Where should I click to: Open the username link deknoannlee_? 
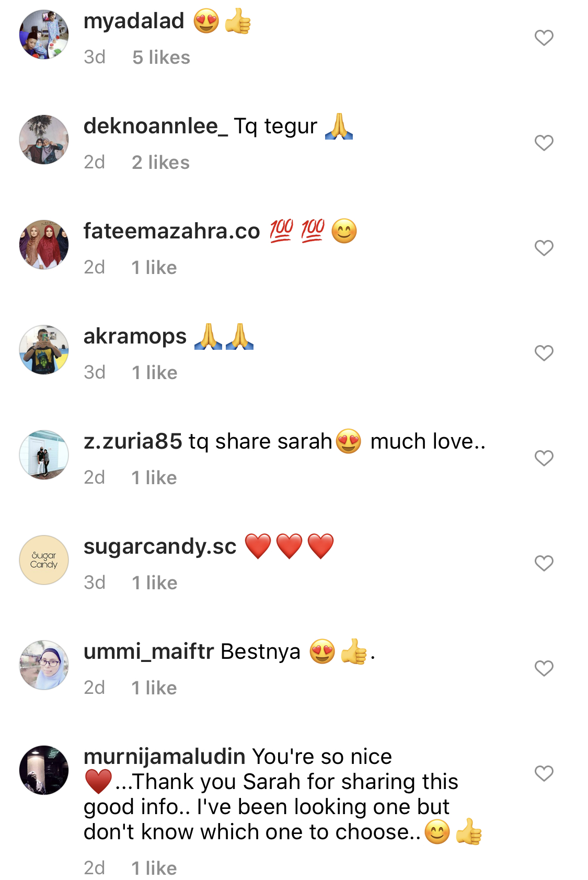click(x=156, y=127)
